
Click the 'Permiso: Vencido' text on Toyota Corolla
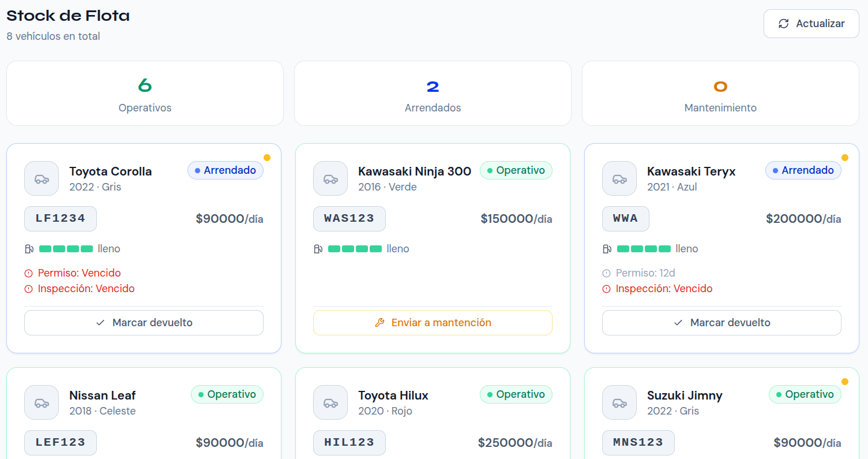click(80, 273)
